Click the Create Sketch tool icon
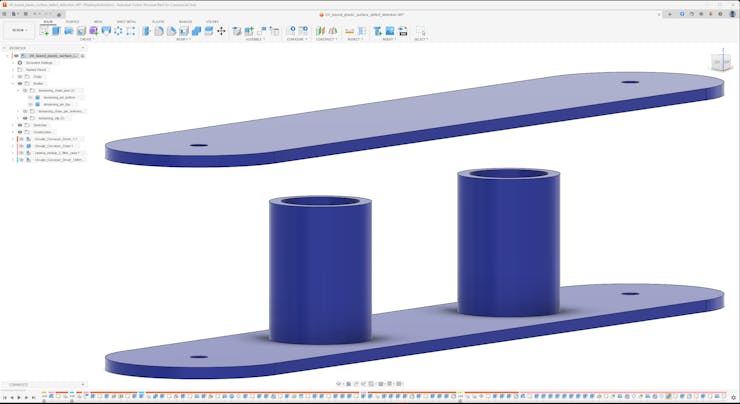Screen dimensions: 740x404 click(43, 31)
